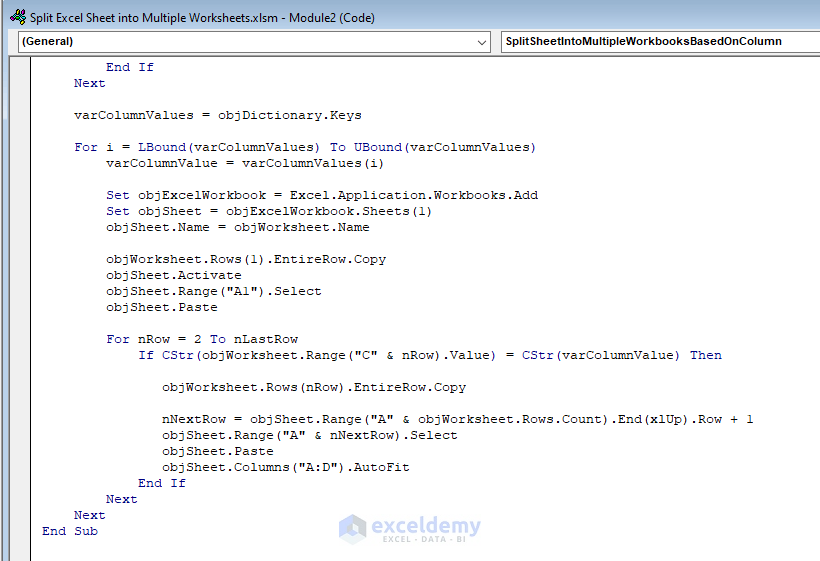Click the 'For nRow = 2 To nLastRow' line

click(202, 339)
